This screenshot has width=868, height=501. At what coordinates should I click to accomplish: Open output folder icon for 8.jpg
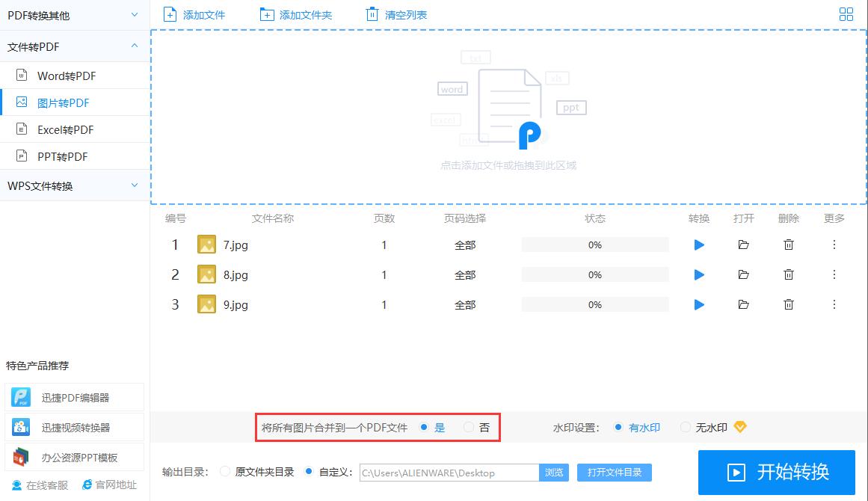coord(743,274)
